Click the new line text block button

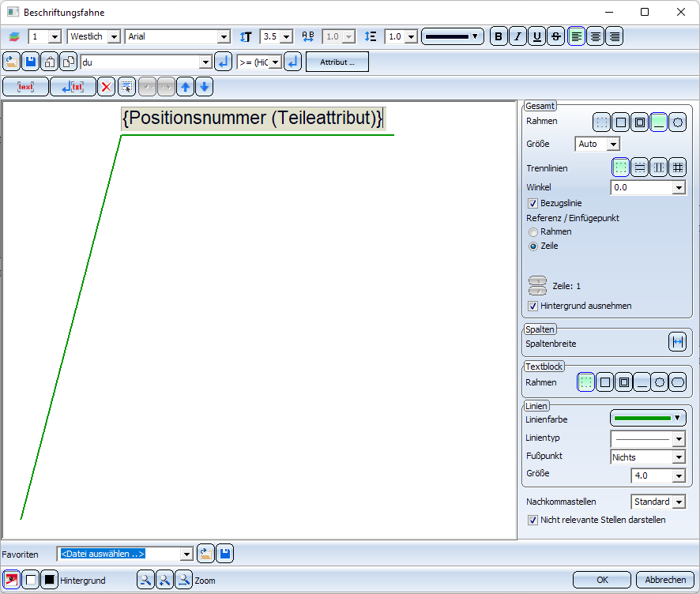point(73,87)
